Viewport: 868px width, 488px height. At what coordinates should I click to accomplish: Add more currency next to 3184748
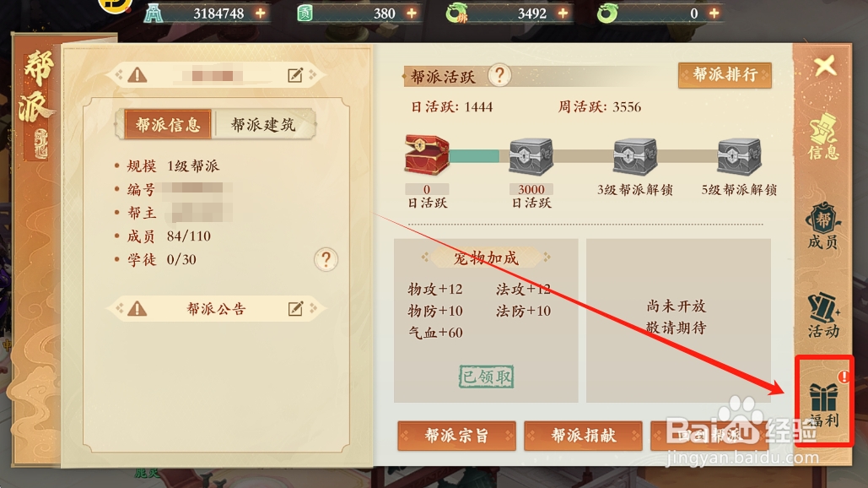(x=260, y=13)
